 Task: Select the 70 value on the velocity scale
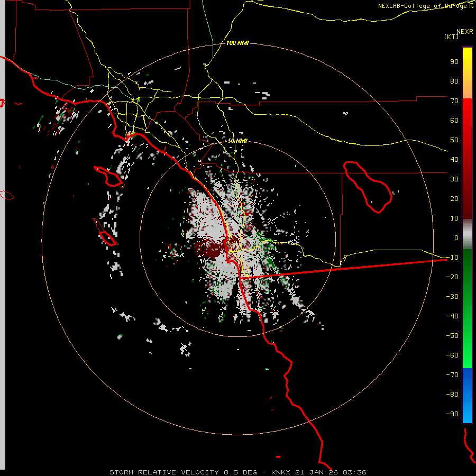(454, 101)
